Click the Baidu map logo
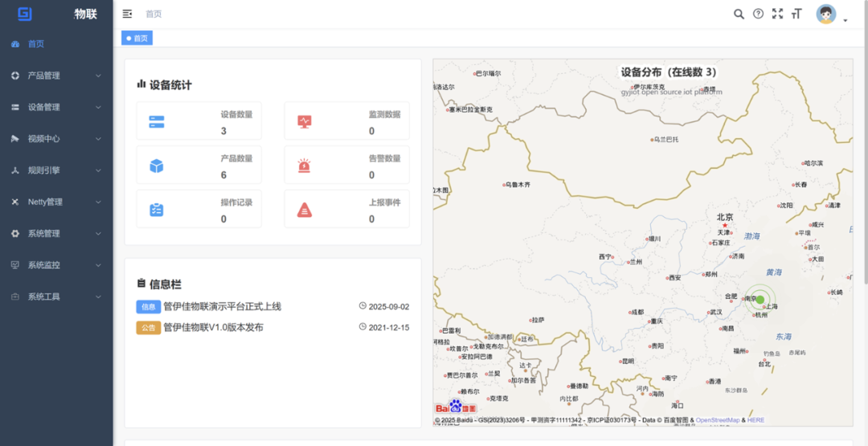Viewport: 868px width, 446px height. tap(456, 407)
